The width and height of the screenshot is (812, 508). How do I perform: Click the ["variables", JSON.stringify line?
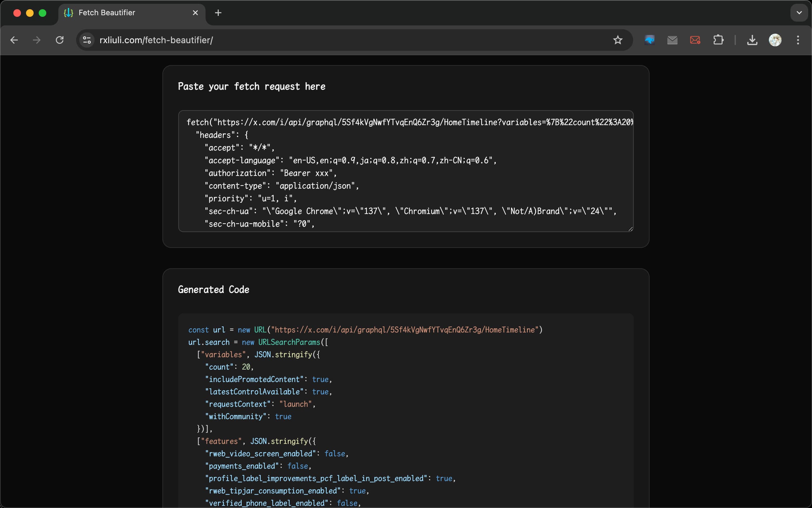click(259, 355)
